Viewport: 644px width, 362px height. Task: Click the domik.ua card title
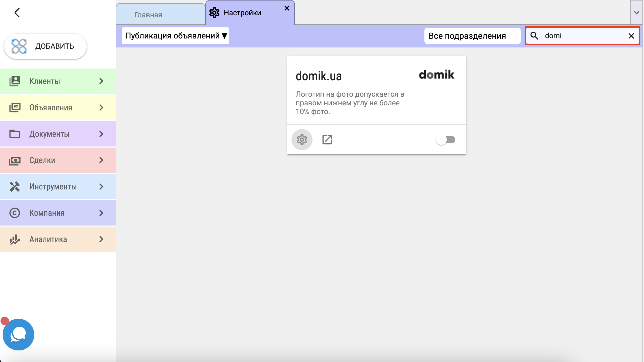click(x=319, y=76)
